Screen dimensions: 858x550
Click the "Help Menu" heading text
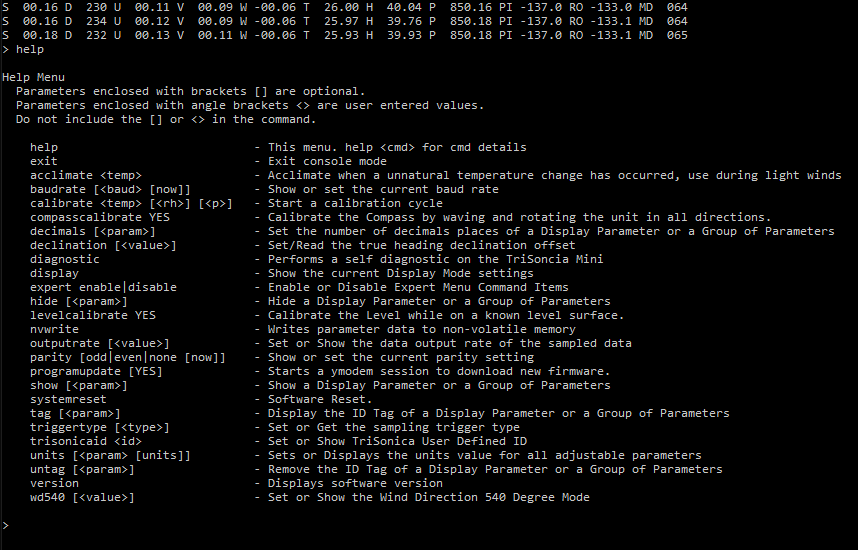33,77
